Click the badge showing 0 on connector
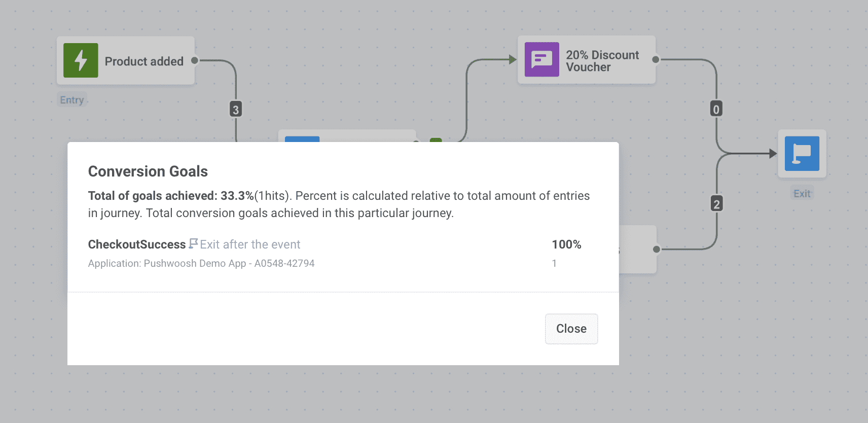868x423 pixels. pyautogui.click(x=716, y=109)
